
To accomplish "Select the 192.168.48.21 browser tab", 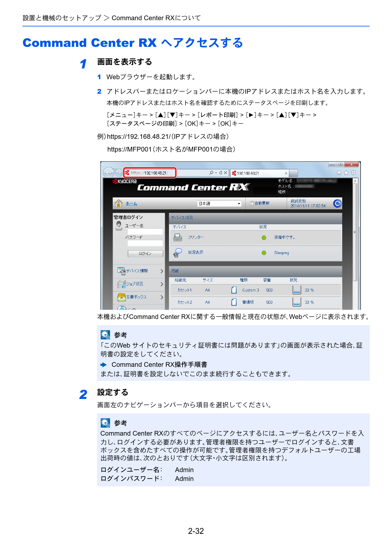I will pos(259,173).
